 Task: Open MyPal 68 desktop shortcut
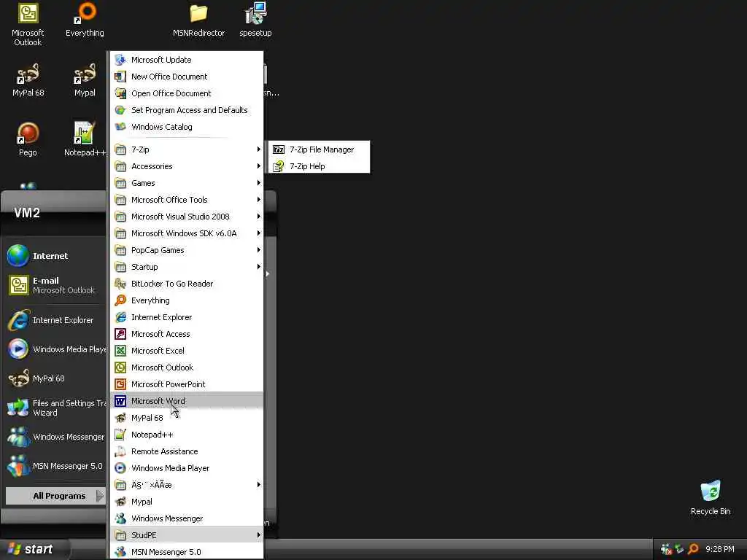28,80
